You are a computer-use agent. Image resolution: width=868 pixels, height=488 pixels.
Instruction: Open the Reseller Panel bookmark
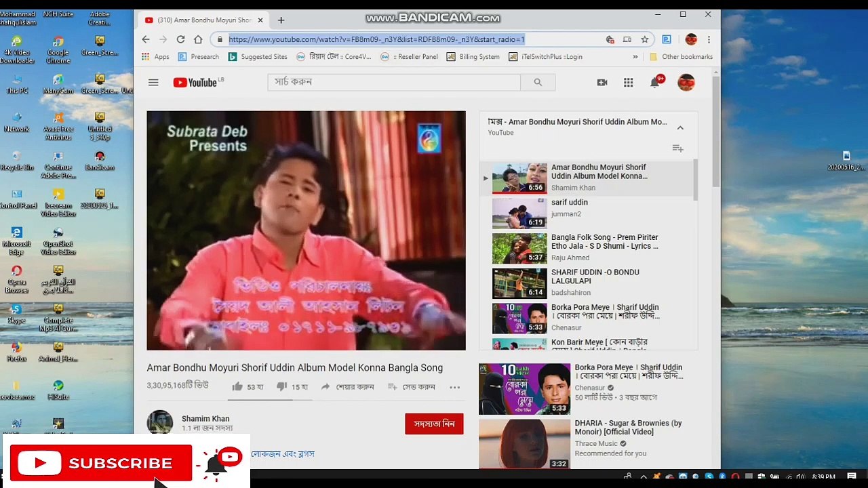pos(409,57)
